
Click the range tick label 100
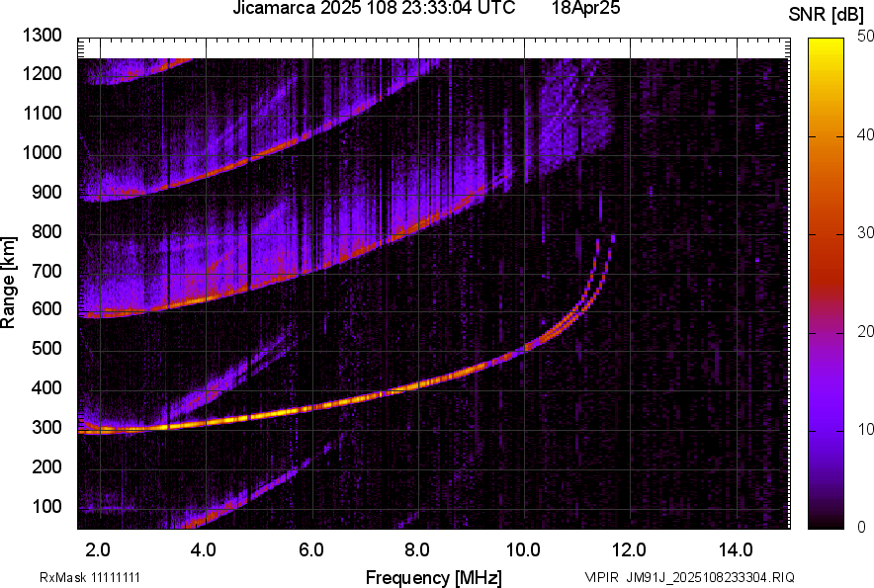pos(46,506)
